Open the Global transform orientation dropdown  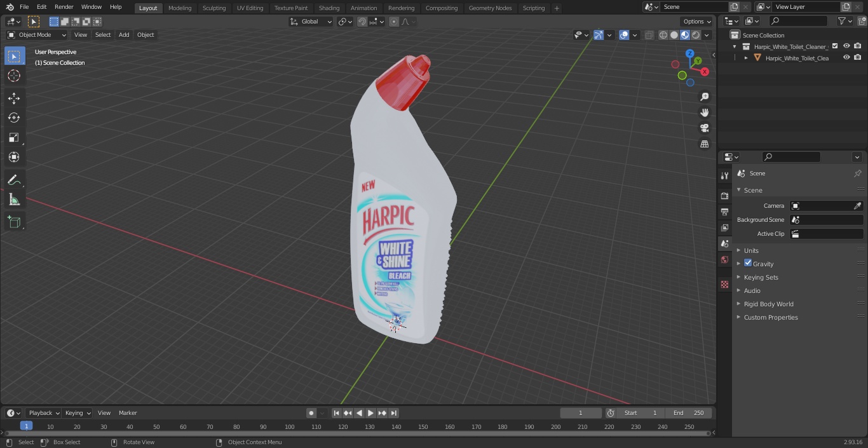pyautogui.click(x=311, y=22)
